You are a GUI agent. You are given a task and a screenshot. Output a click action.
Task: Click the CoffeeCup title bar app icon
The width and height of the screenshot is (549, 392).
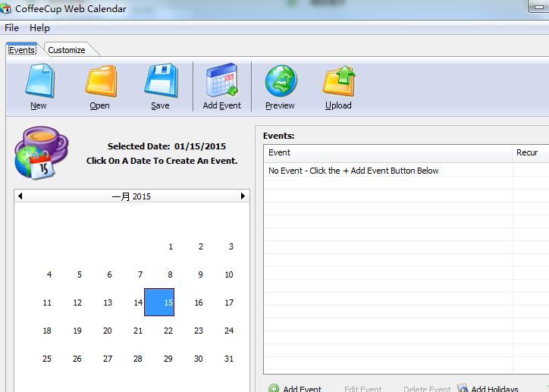(5, 8)
